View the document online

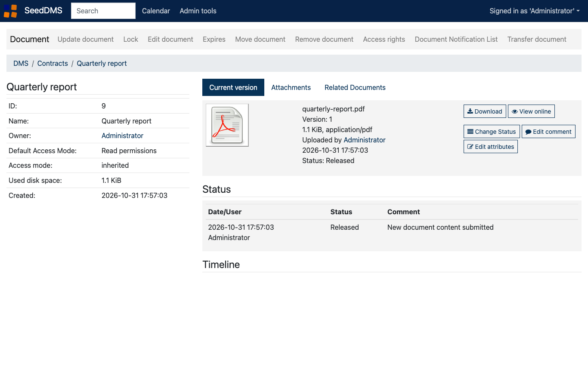point(531,111)
